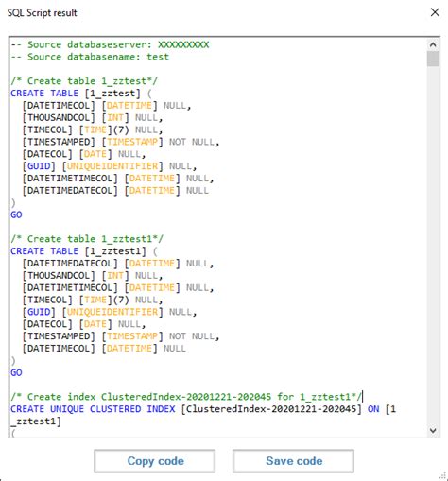The height and width of the screenshot is (481, 448).
Task: Close the SQL Script result dialog
Action: pos(435,12)
